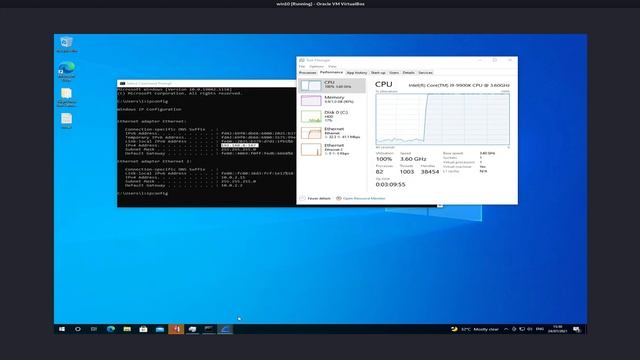Go to the Details tab
Screen dimensions: 640x360
(x=409, y=73)
